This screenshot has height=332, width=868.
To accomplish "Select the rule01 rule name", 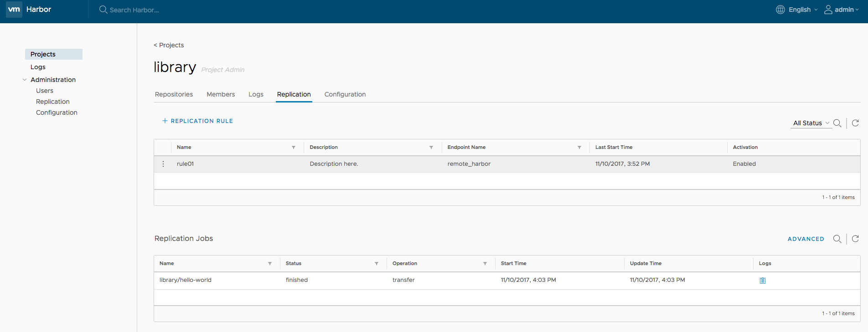I will (x=185, y=164).
